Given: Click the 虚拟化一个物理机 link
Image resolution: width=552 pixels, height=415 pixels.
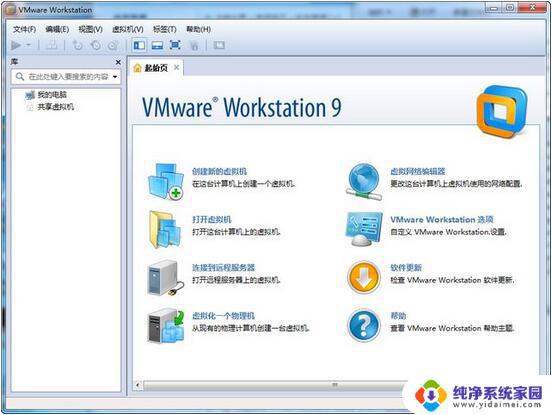Looking at the screenshot, I should click(223, 316).
